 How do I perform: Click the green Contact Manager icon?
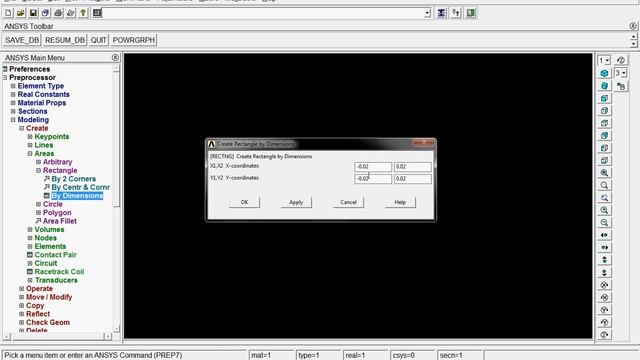[x=471, y=13]
